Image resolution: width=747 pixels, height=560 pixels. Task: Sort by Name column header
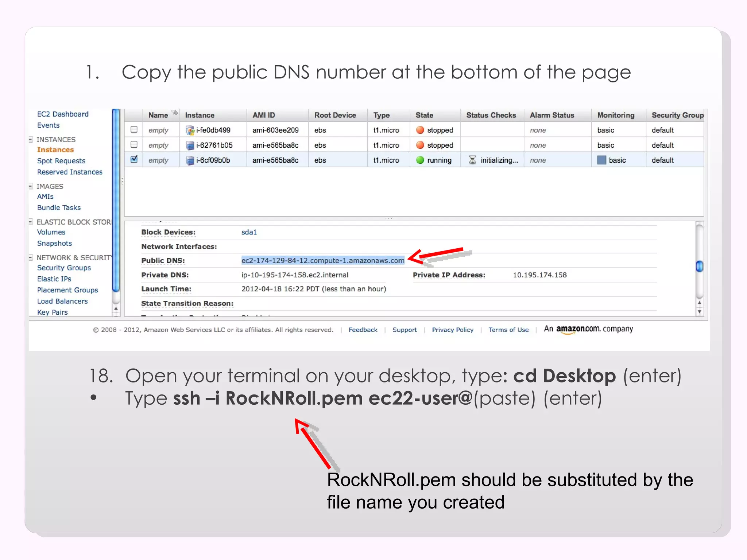pos(158,115)
